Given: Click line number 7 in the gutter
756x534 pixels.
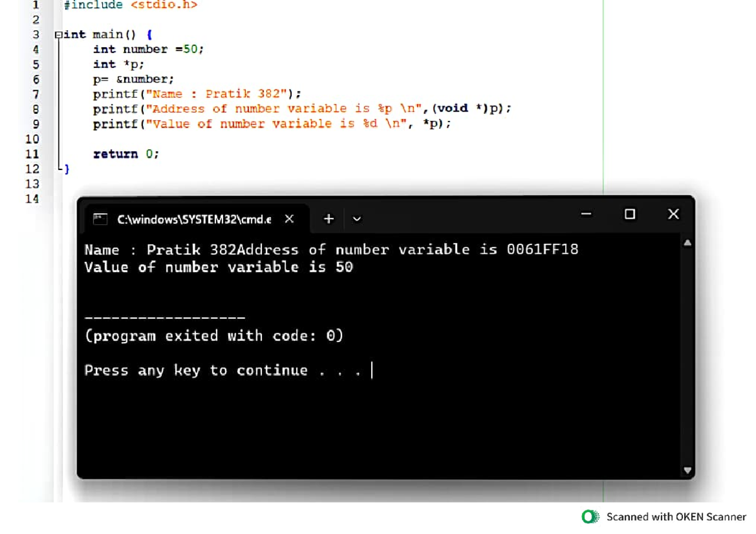Looking at the screenshot, I should coord(35,94).
